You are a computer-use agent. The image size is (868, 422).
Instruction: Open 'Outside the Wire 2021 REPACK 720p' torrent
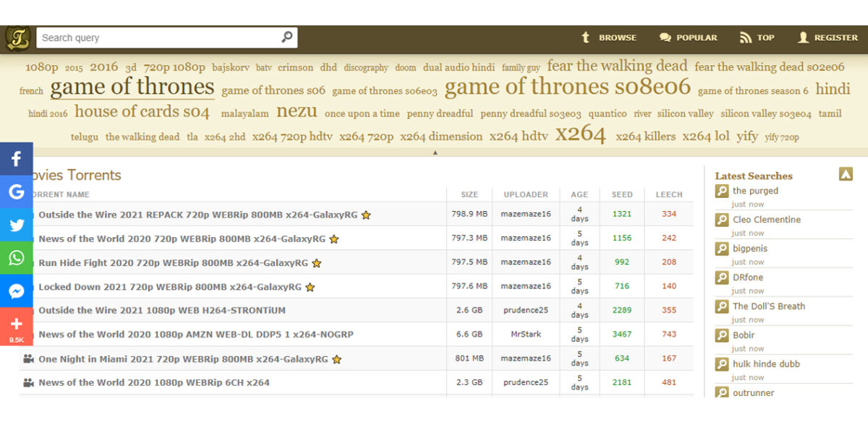tap(197, 215)
